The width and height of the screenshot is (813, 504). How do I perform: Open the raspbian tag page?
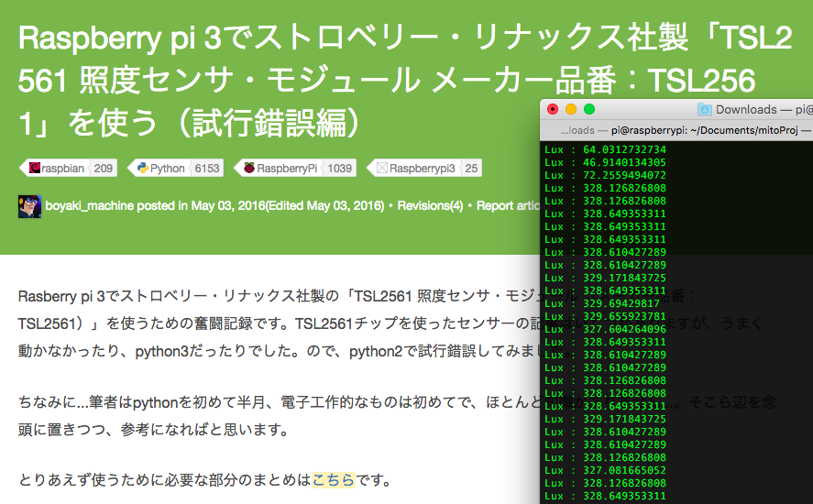[62, 168]
